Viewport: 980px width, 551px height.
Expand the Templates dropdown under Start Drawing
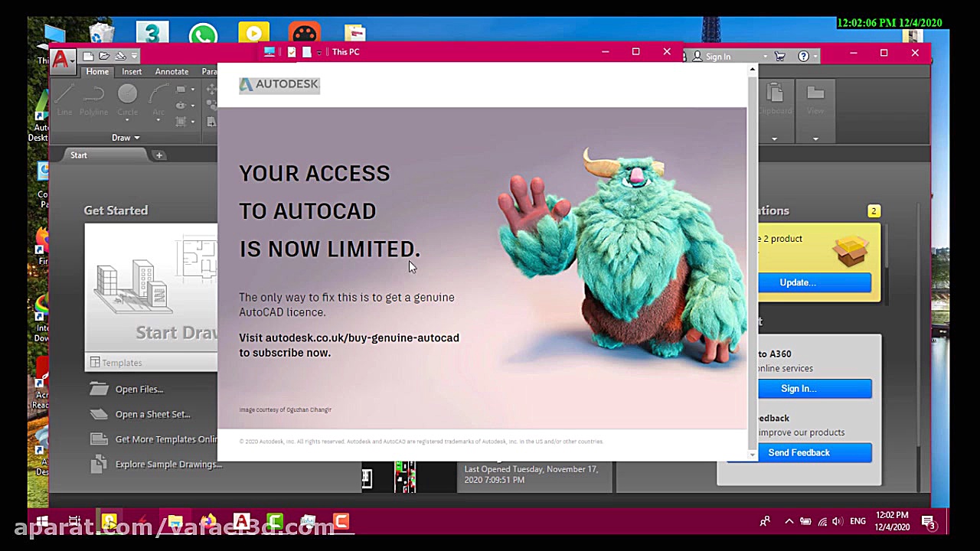tap(151, 363)
